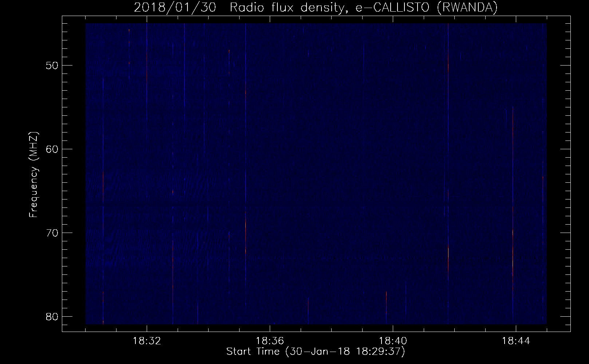The width and height of the screenshot is (589, 364).
Task: Click the plot title '2018/01/30 Radio flux density'
Action: [x=316, y=7]
